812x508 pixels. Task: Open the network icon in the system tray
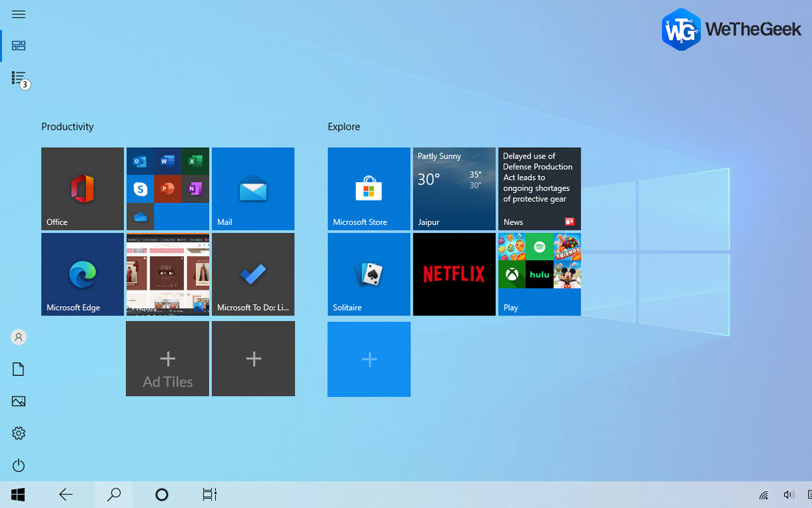764,495
